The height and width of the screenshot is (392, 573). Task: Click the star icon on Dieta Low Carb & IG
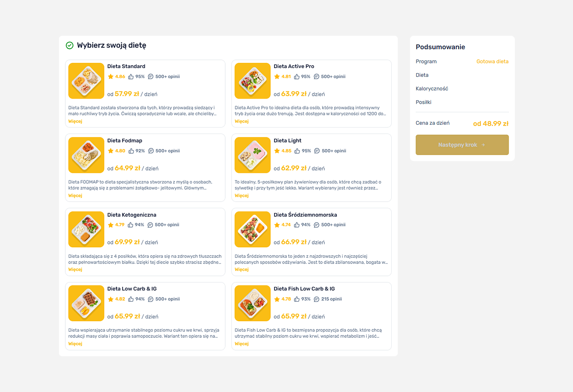[110, 299]
